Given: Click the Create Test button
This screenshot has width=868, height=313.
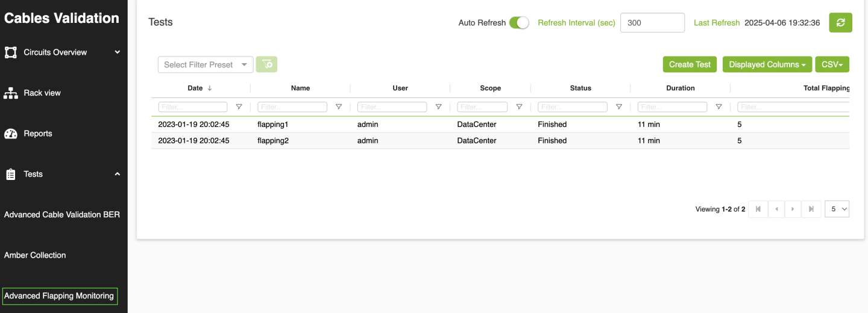Looking at the screenshot, I should coord(690,64).
